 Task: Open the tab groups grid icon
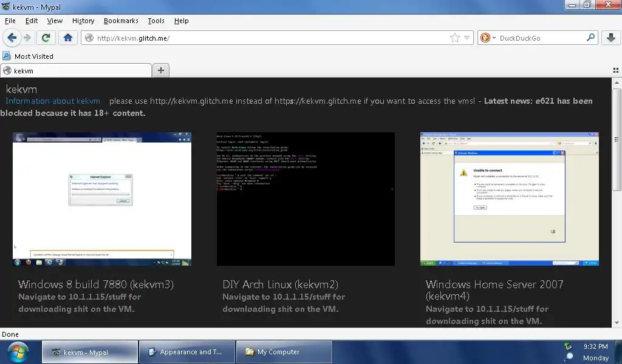(616, 70)
